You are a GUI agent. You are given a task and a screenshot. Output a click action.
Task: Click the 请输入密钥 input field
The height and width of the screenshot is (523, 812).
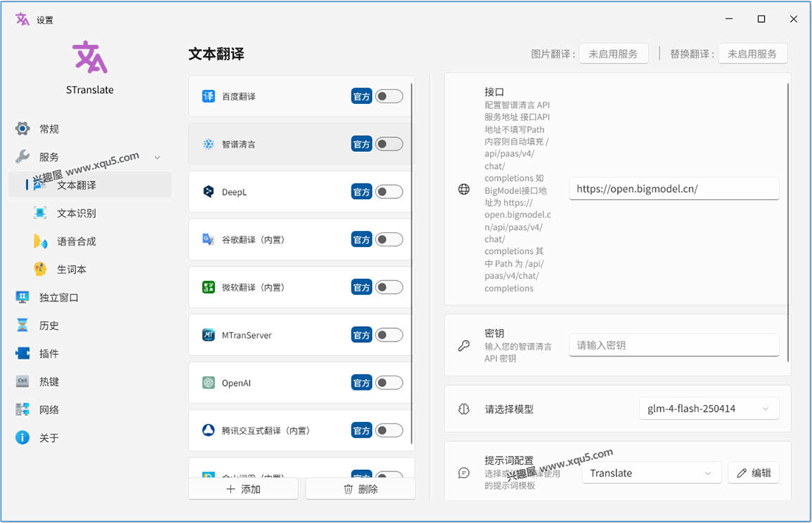pyautogui.click(x=673, y=345)
